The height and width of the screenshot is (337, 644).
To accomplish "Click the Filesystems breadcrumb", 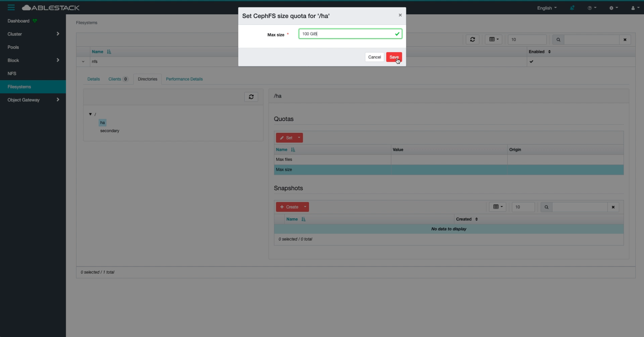I will [87, 23].
